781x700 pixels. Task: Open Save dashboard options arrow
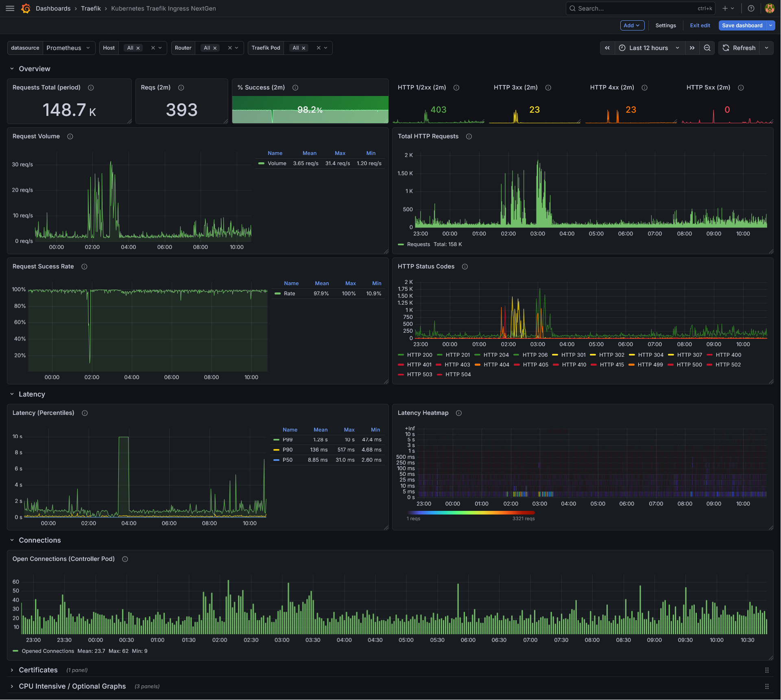pyautogui.click(x=771, y=26)
